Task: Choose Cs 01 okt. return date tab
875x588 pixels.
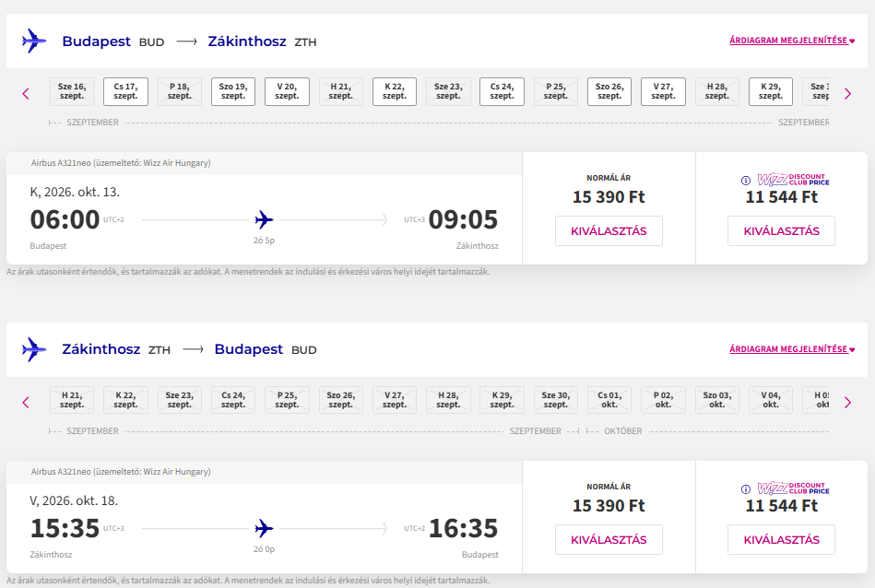Action: coord(609,400)
